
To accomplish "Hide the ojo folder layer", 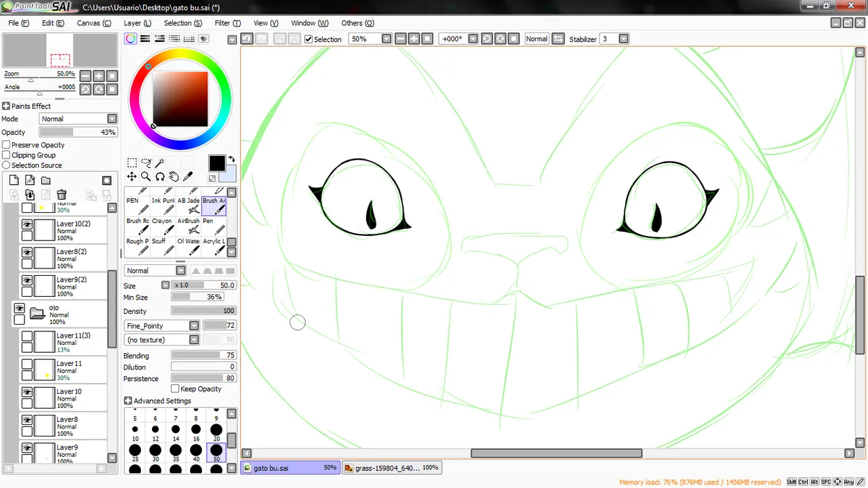I will coord(19,308).
